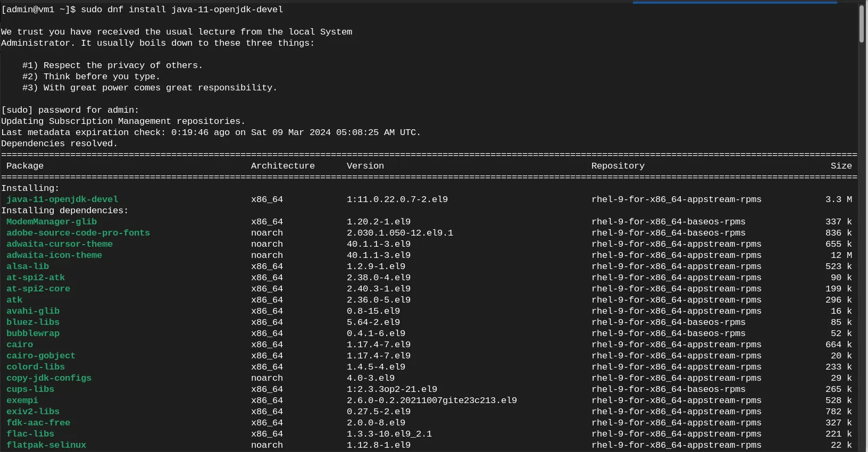Click the 12 M size value
Image resolution: width=868 pixels, height=452 pixels.
tap(841, 255)
